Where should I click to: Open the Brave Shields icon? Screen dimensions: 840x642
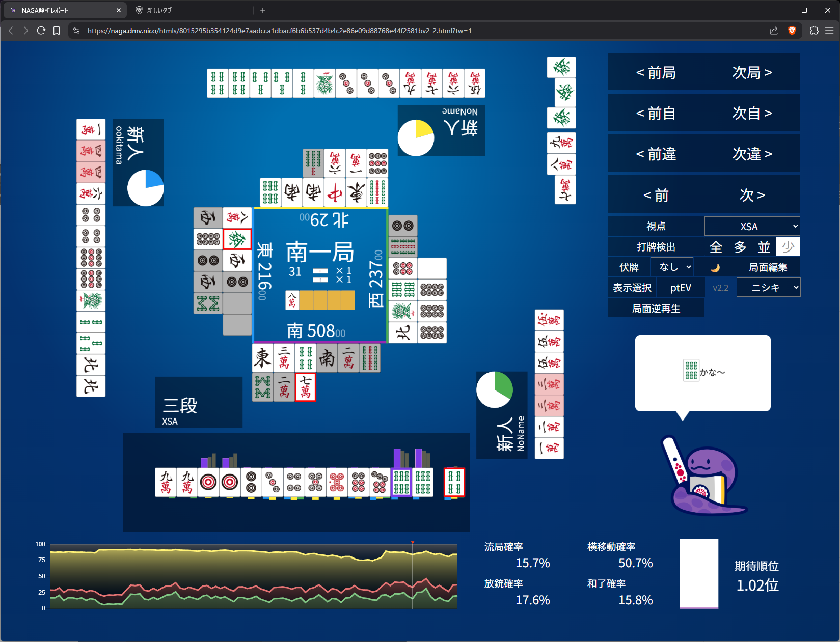[792, 31]
